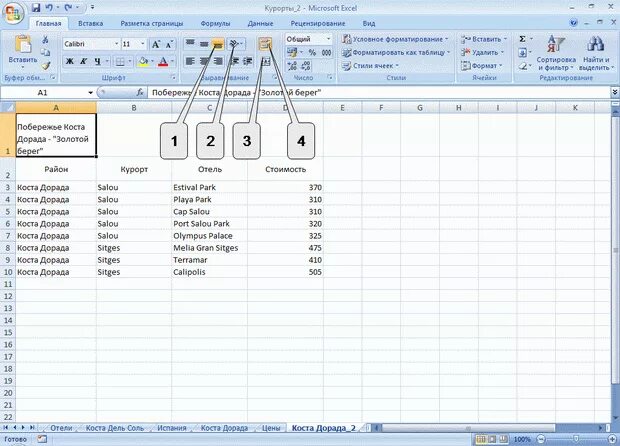
Task: Decrease decimal places
Action: (306, 66)
